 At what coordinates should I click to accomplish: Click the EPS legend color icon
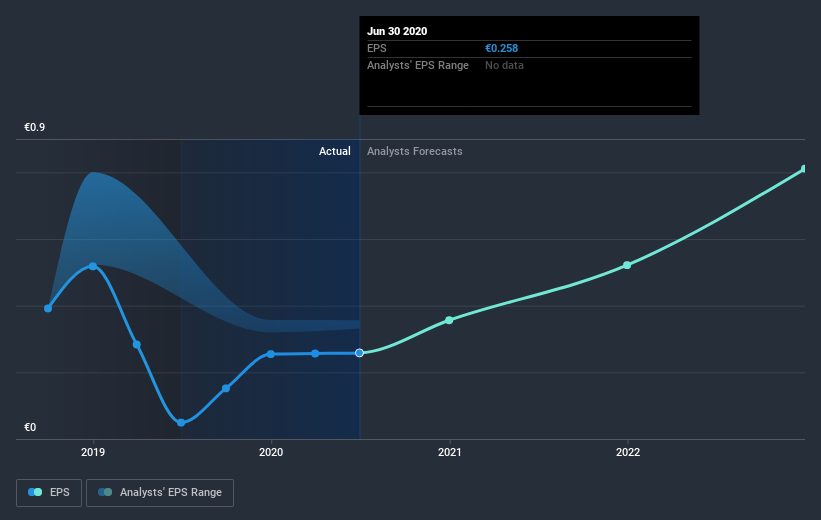(35, 492)
